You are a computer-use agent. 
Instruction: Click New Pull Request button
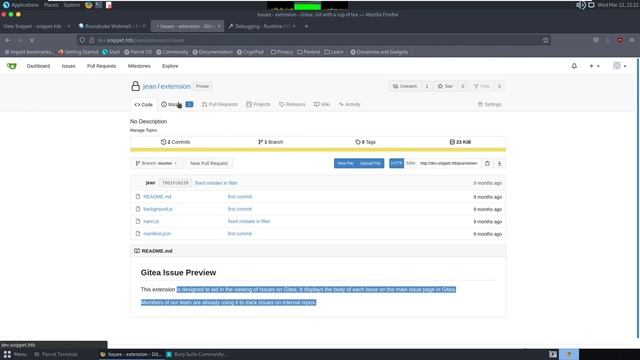209,163
